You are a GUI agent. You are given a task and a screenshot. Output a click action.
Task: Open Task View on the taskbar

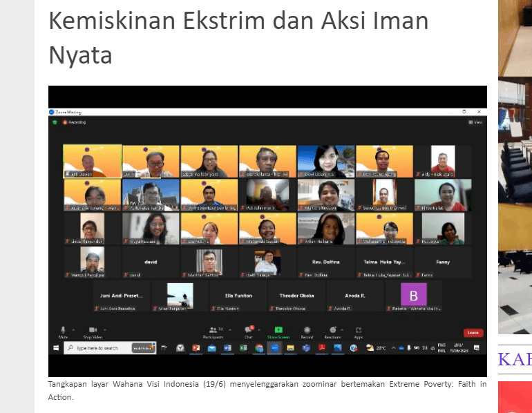164,348
